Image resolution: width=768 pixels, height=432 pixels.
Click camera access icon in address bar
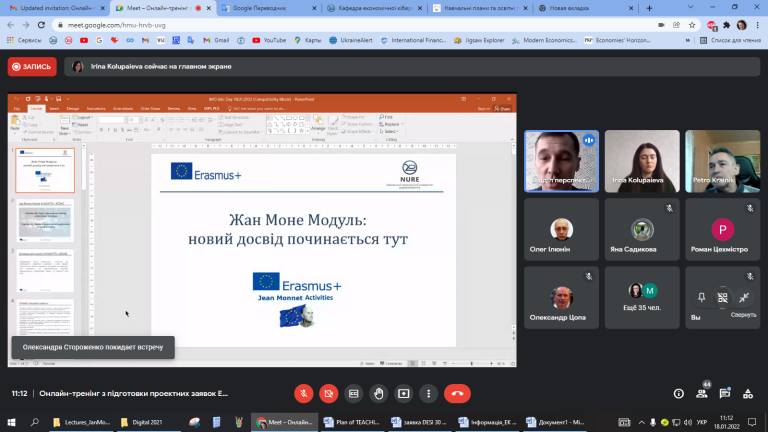(x=661, y=25)
